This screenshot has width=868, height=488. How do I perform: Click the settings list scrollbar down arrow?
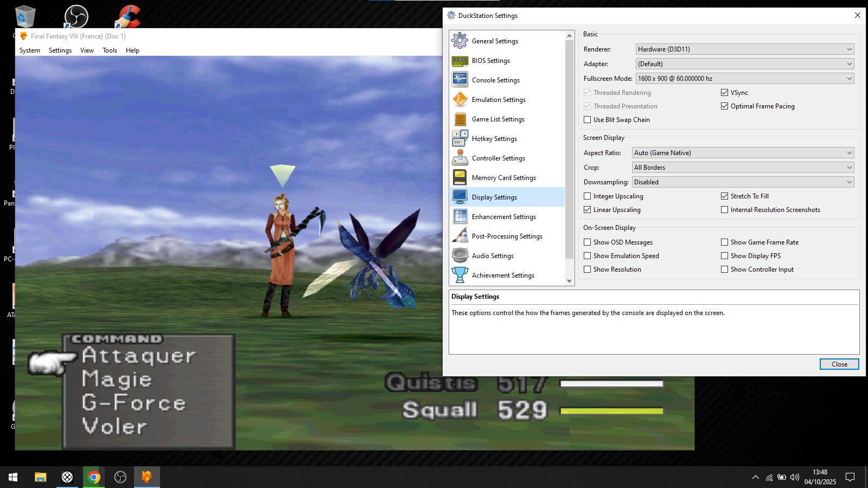569,281
